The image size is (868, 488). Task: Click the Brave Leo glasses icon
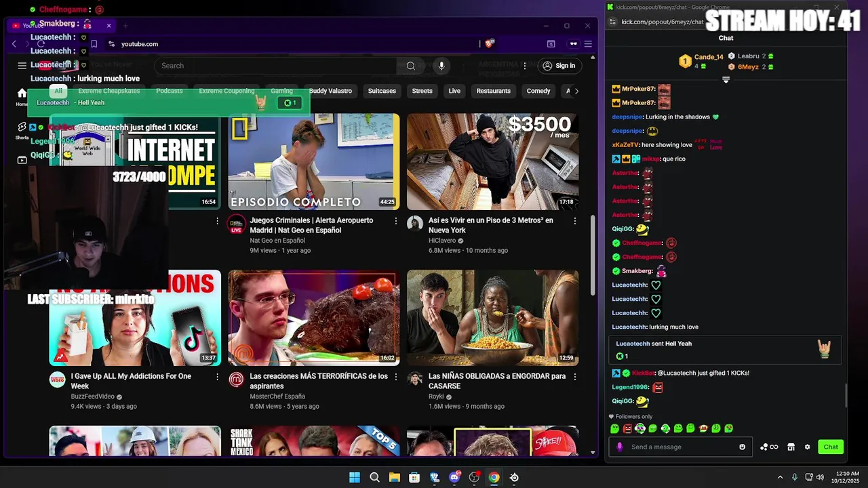pos(573,44)
